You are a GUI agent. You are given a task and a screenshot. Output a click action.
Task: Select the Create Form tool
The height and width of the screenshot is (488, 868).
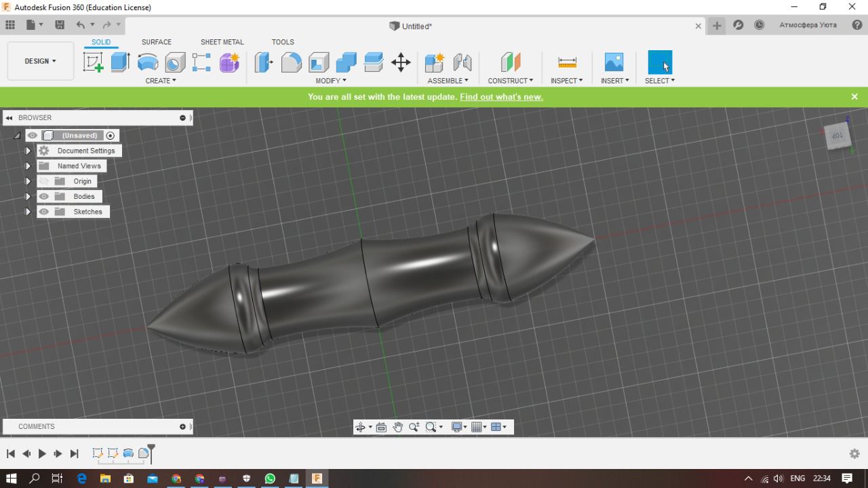pyautogui.click(x=229, y=62)
